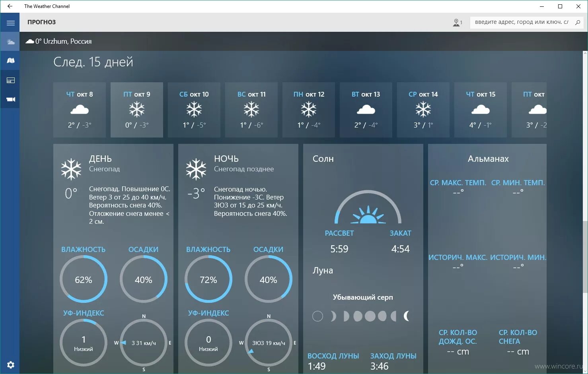Open the hamburger navigation menu
The image size is (588, 374).
point(10,23)
